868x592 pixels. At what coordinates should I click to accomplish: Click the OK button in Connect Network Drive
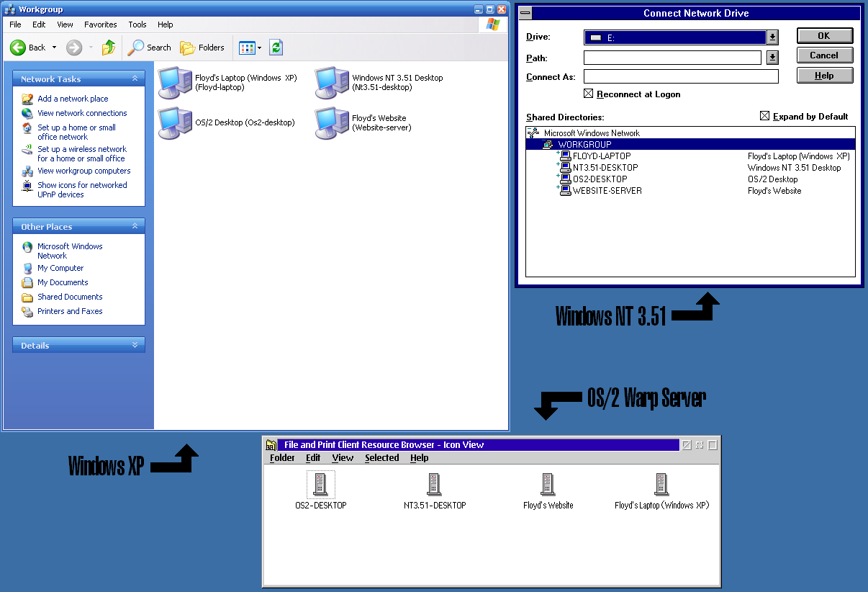point(824,36)
